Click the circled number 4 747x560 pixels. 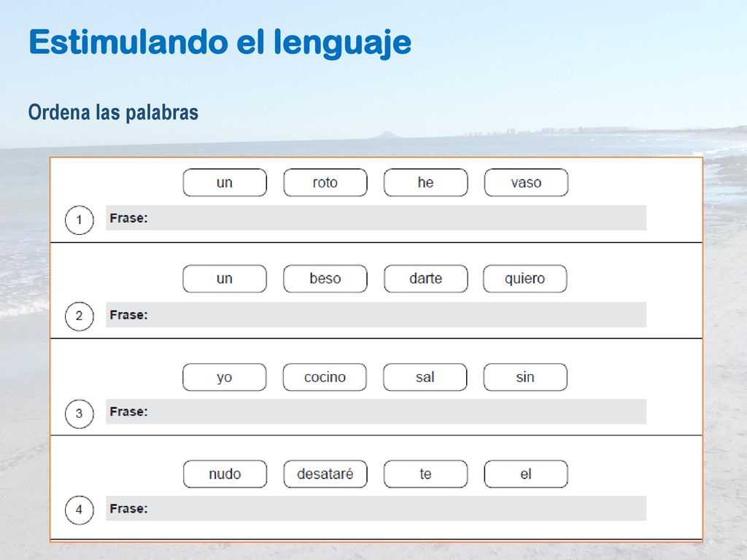click(79, 510)
